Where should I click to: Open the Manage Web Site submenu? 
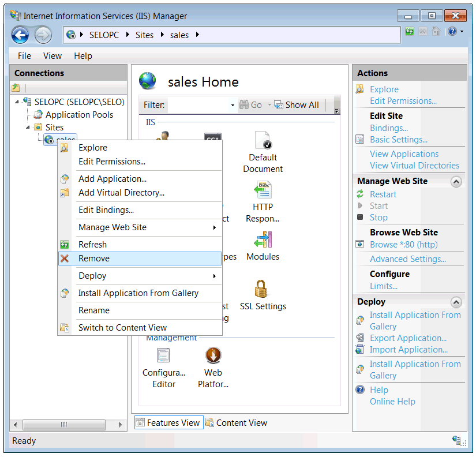click(140, 227)
